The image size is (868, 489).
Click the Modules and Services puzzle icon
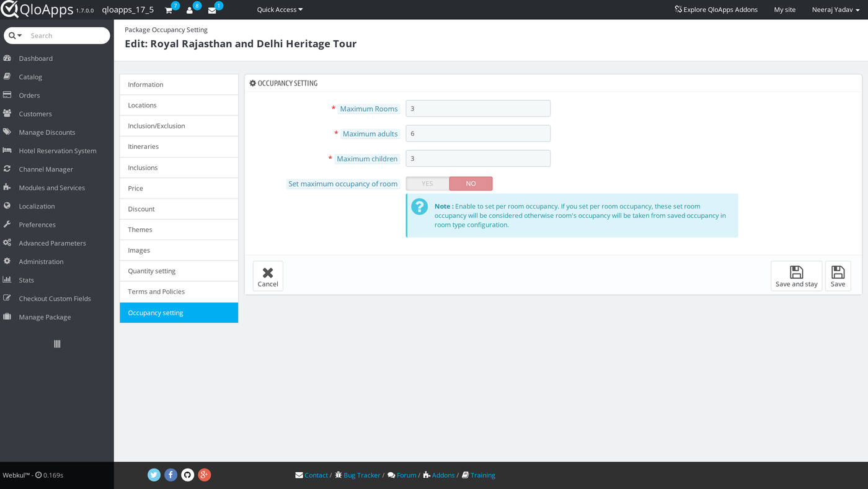tap(7, 187)
